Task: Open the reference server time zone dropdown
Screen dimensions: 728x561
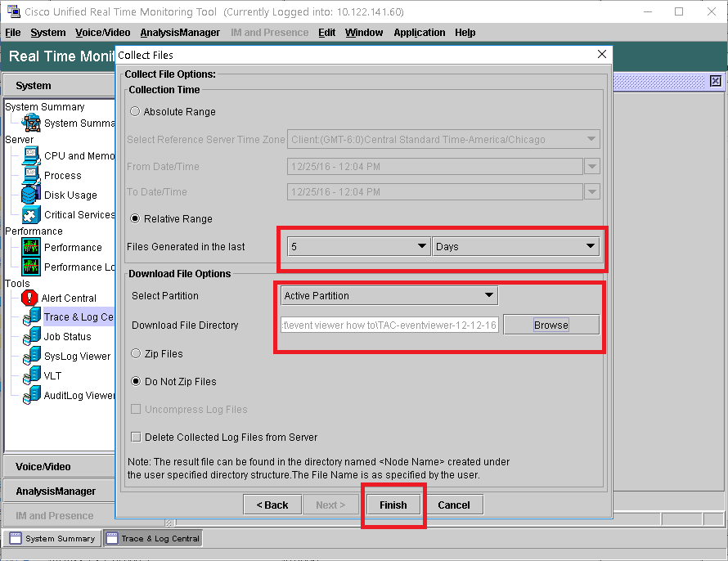Action: (x=444, y=139)
